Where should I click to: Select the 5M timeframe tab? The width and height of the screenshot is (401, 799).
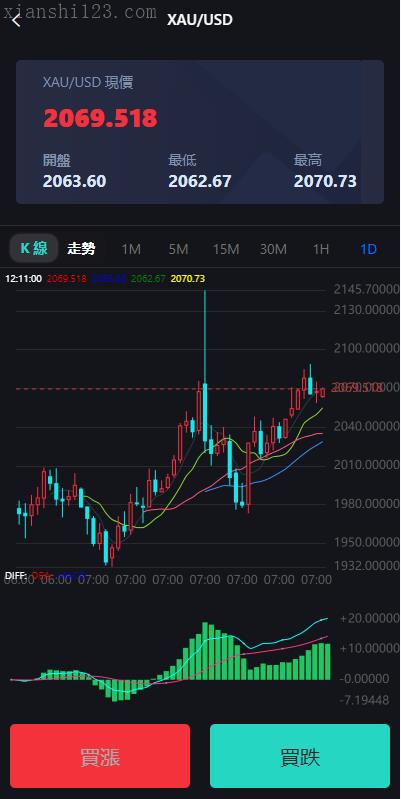[x=178, y=249]
